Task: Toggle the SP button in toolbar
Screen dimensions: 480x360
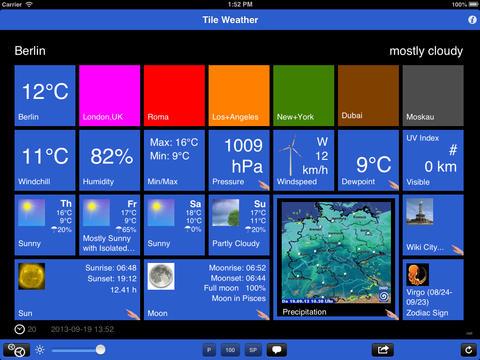Action: click(x=253, y=350)
